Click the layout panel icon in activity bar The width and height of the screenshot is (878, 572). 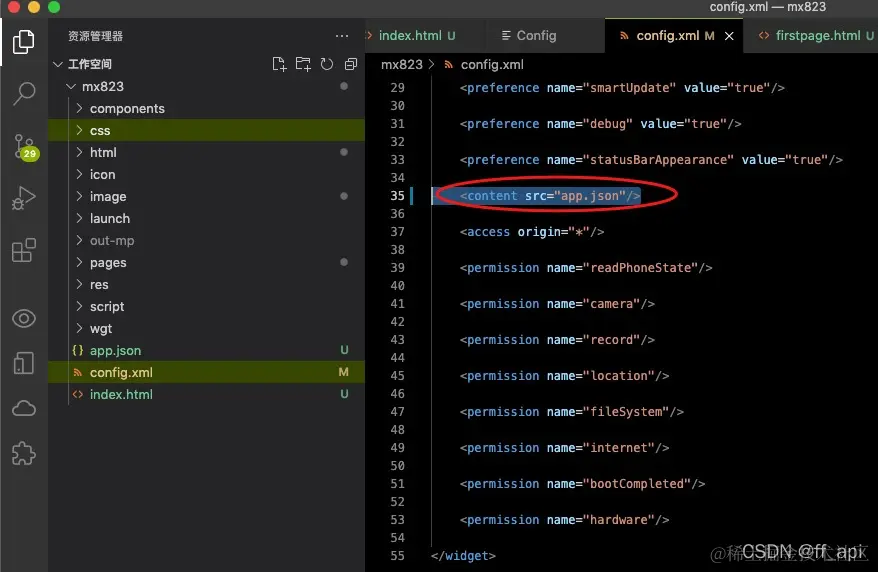[x=24, y=363]
